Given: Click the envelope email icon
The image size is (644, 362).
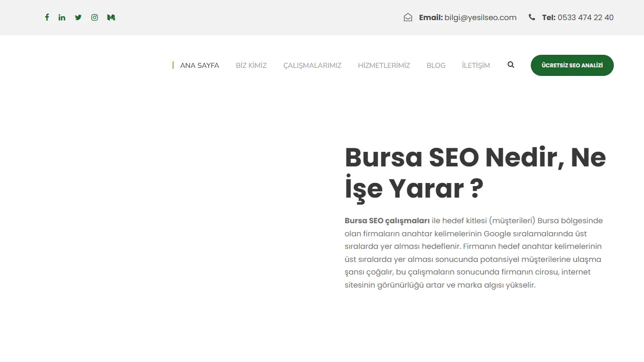Looking at the screenshot, I should coord(407,17).
